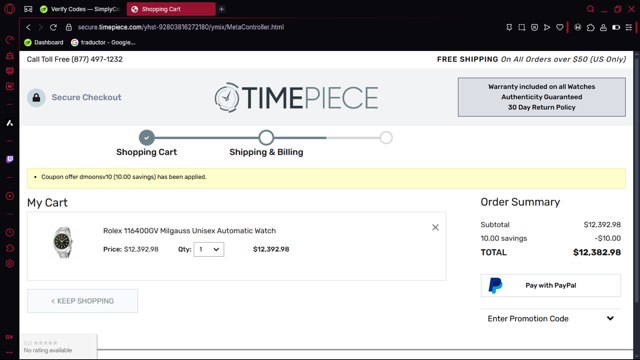Open the quantity dropdown for Rolex watch
The width and height of the screenshot is (640, 360).
pos(209,249)
